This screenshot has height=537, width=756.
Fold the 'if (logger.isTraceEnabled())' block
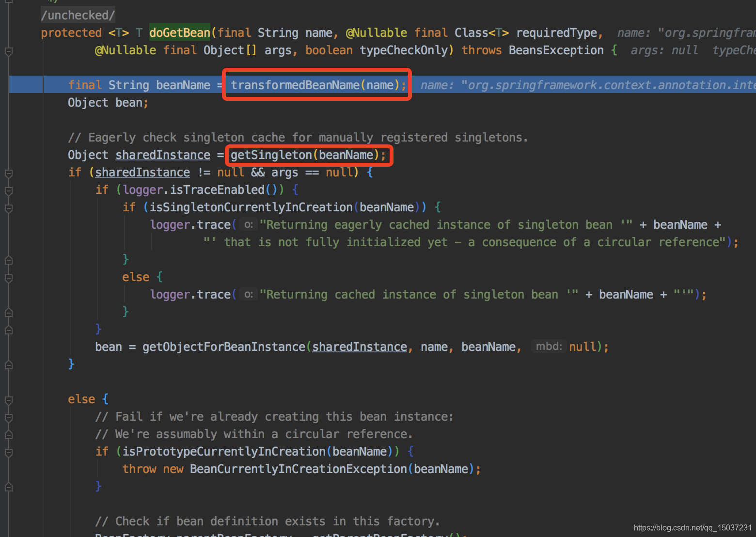8,190
